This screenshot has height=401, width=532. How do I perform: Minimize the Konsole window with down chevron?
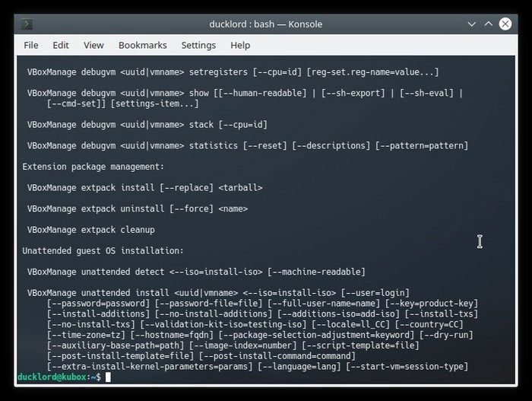pyautogui.click(x=472, y=24)
